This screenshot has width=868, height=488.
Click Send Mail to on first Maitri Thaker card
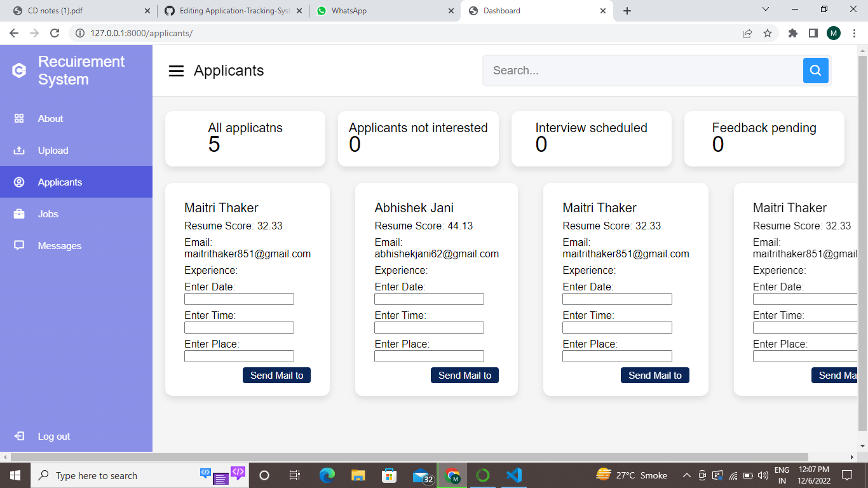(276, 375)
